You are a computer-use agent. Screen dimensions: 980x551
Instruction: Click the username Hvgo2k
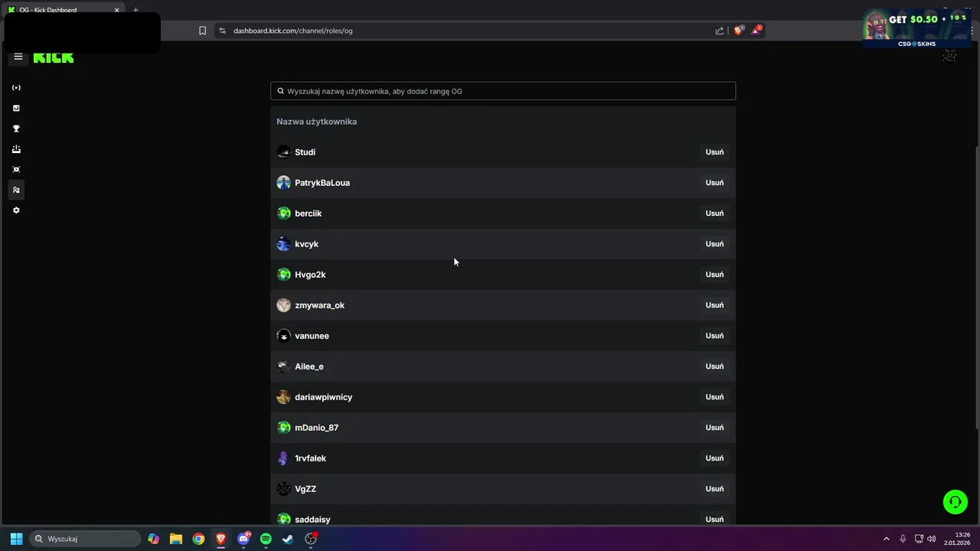310,275
